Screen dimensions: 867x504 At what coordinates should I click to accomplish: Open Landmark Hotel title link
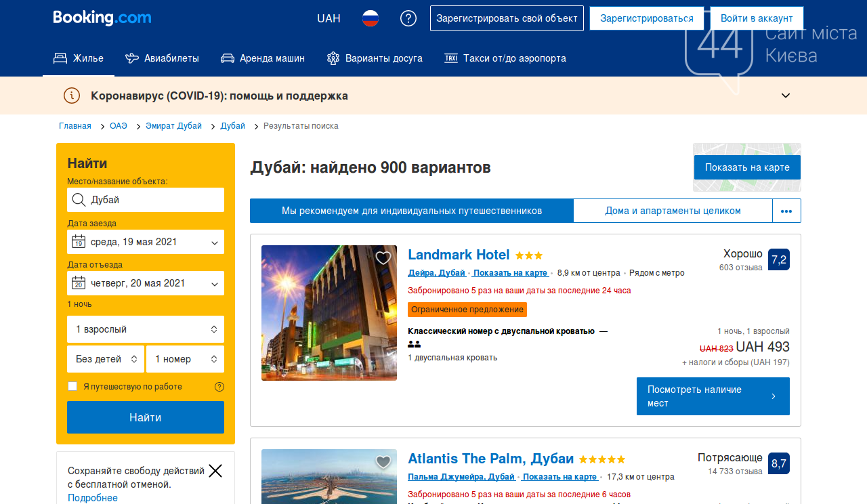click(459, 255)
